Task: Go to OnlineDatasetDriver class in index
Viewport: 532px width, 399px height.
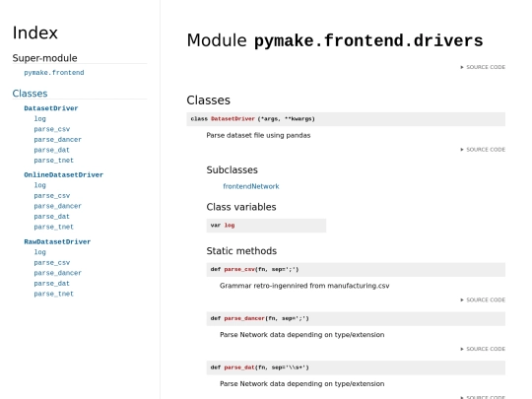Action: coord(63,175)
